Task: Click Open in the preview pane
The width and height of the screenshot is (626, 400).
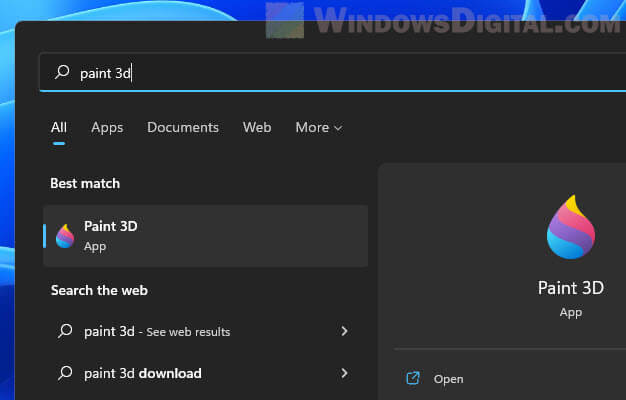Action: pyautogui.click(x=448, y=379)
